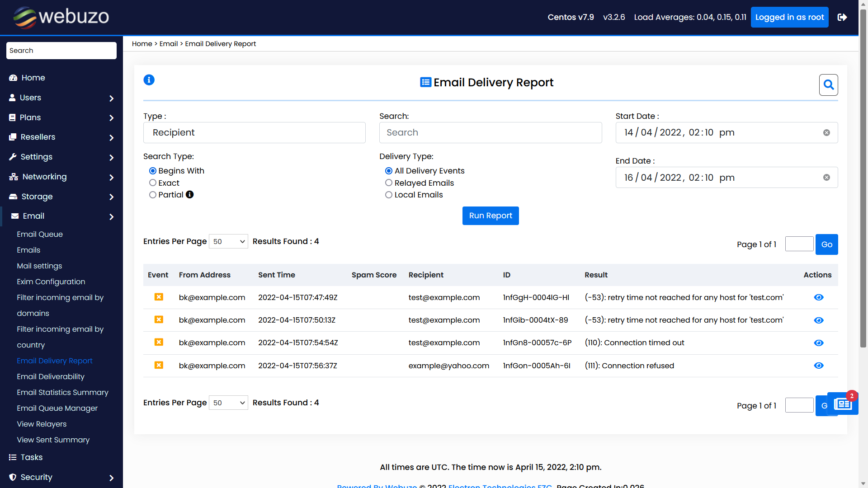868x488 pixels.
Task: Click the blue info icon near title
Action: pos(149,80)
